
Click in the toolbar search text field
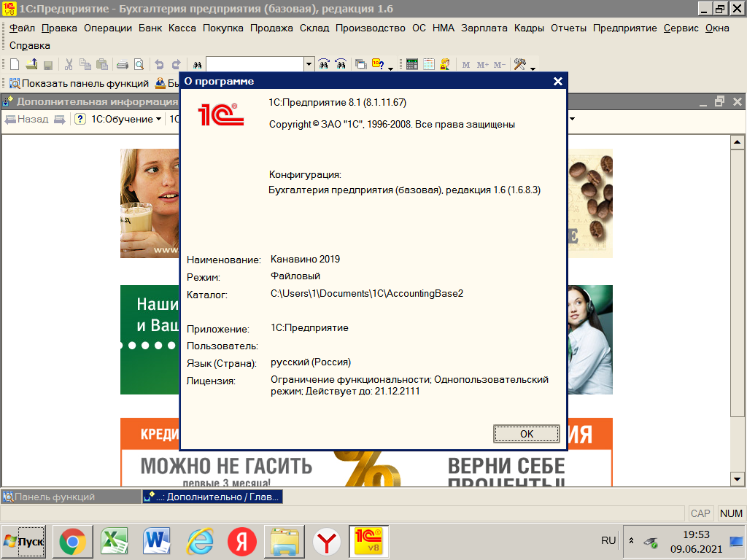click(x=255, y=64)
